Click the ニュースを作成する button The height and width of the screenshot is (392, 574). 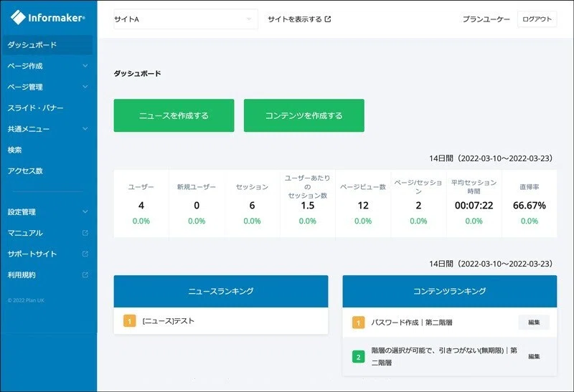174,115
